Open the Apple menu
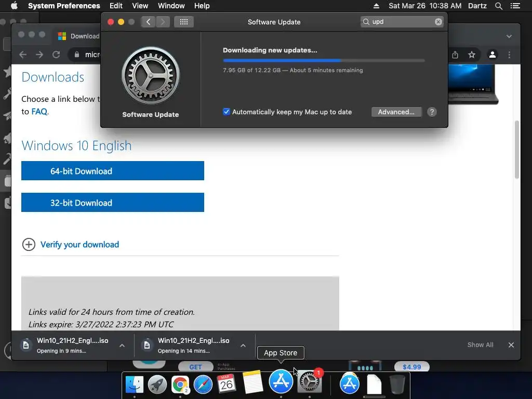This screenshot has height=399, width=532. 14,6
